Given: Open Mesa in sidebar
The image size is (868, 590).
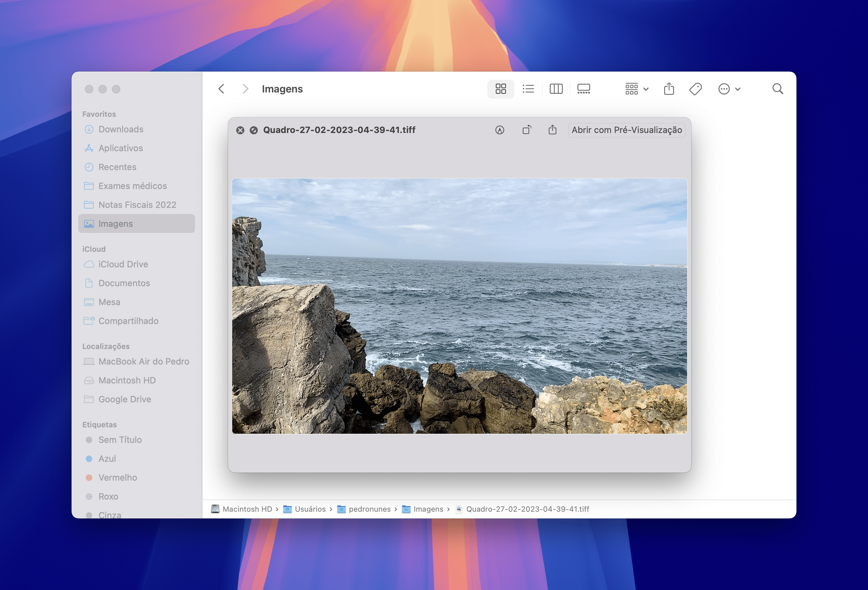Looking at the screenshot, I should click(x=137, y=302).
